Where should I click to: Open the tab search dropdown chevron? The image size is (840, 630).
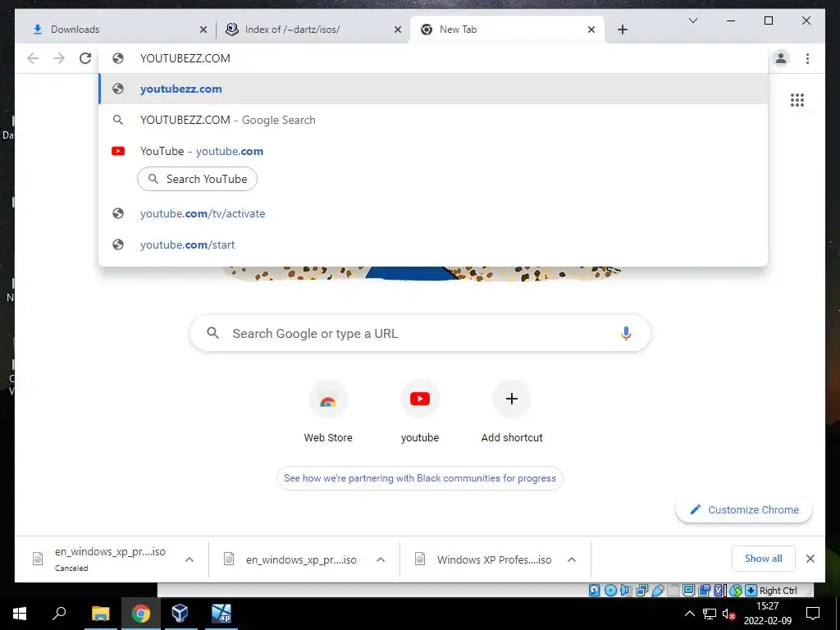tap(692, 21)
